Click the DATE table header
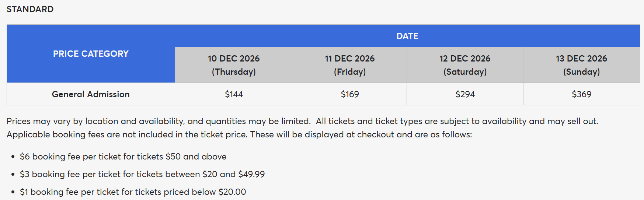The height and width of the screenshot is (200, 644). point(407,36)
